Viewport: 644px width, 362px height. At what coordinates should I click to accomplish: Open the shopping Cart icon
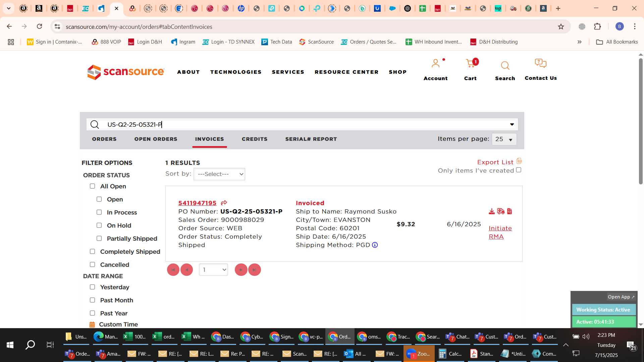click(470, 63)
